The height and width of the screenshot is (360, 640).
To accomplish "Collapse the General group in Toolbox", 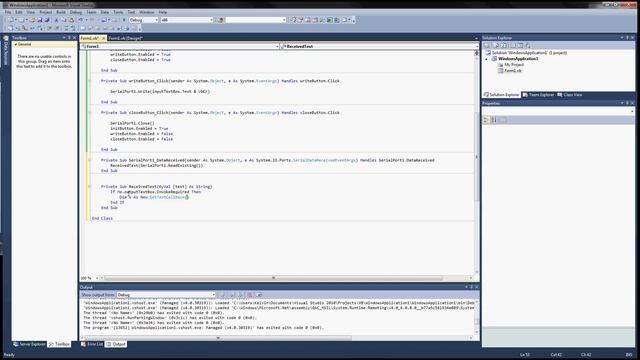I will 16,44.
